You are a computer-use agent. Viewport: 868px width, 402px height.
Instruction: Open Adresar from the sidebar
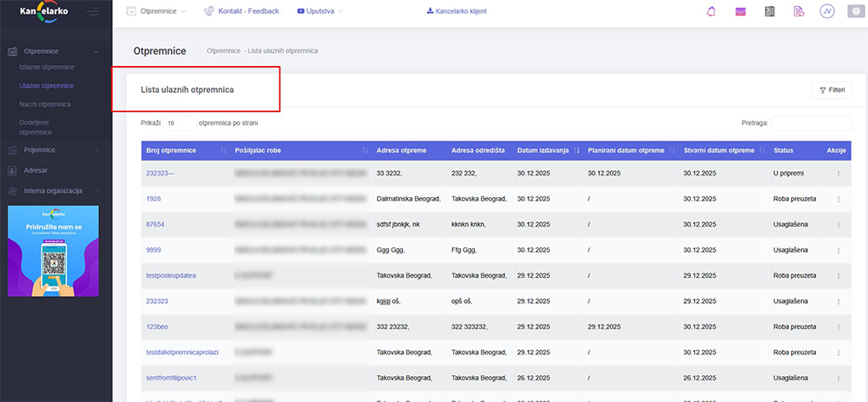[x=36, y=170]
